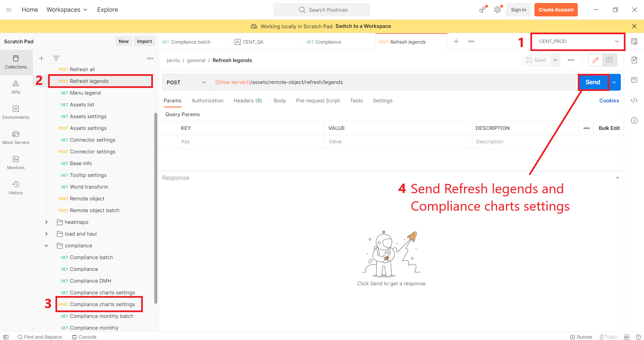644x340 pixels.
Task: Open the Environments sidebar panel
Action: click(x=16, y=113)
